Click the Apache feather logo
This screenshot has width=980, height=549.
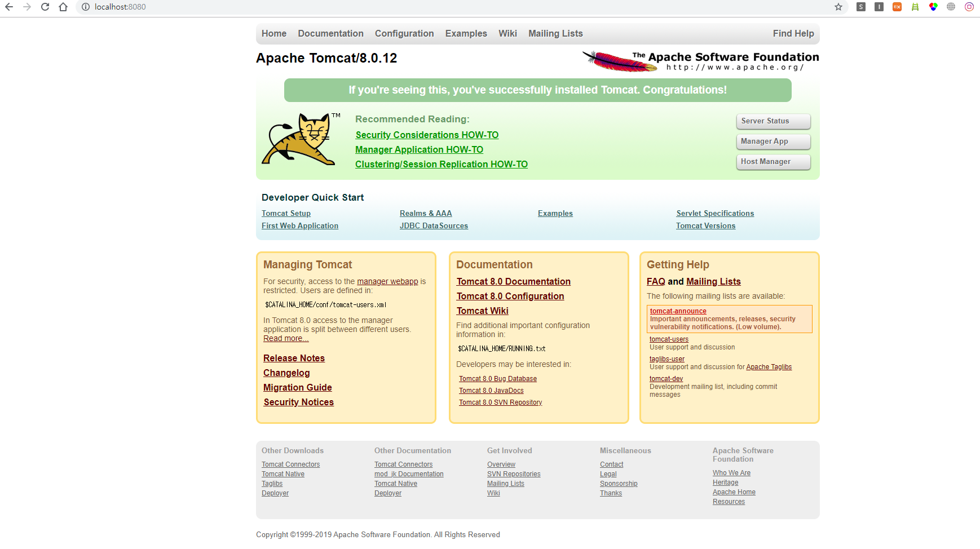coord(700,61)
